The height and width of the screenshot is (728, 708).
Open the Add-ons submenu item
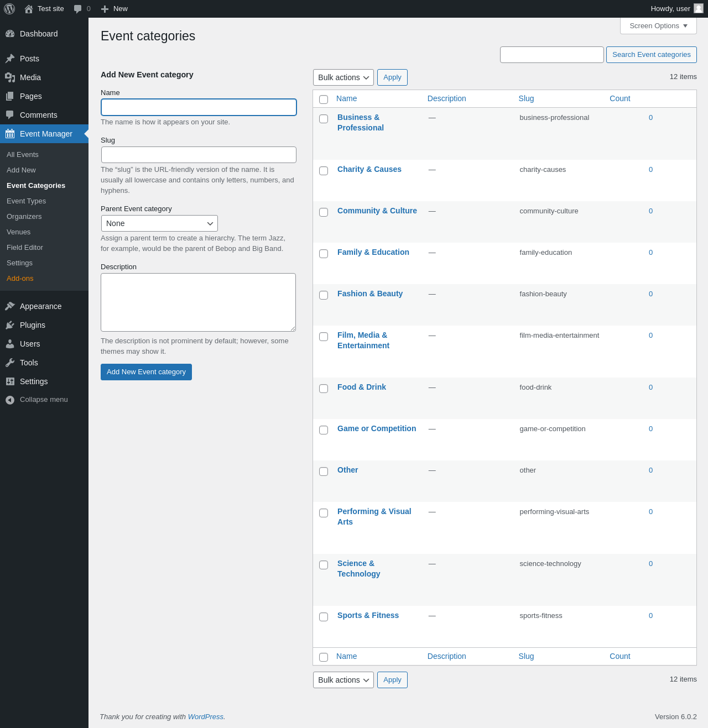click(20, 279)
